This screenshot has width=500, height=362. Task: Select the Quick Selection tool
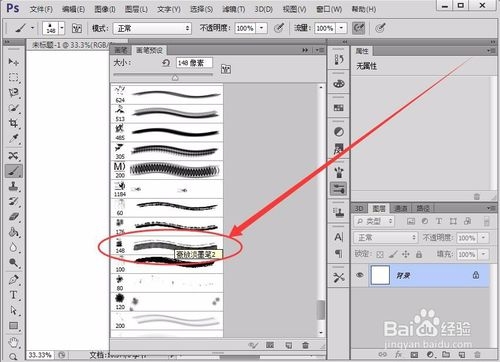point(13,108)
